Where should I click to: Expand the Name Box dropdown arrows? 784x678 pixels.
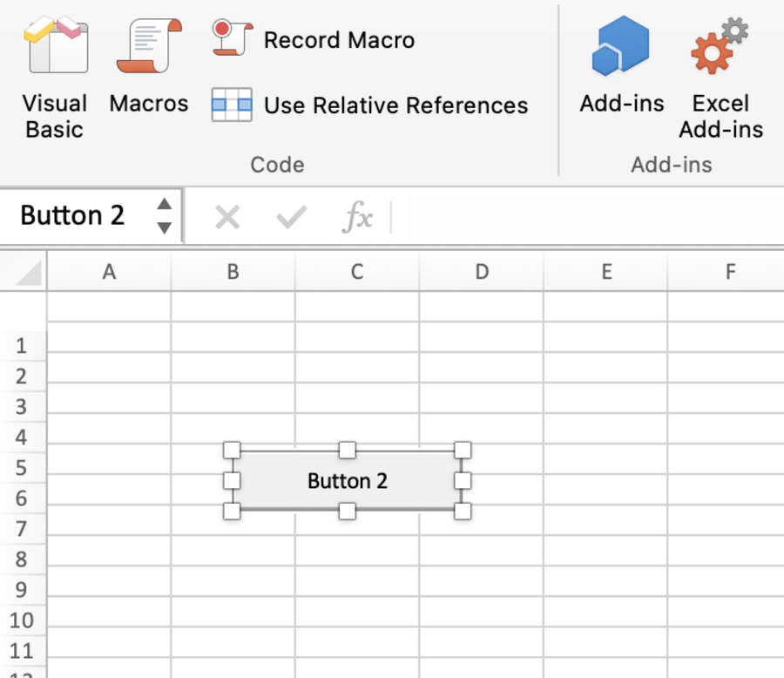pos(165,216)
